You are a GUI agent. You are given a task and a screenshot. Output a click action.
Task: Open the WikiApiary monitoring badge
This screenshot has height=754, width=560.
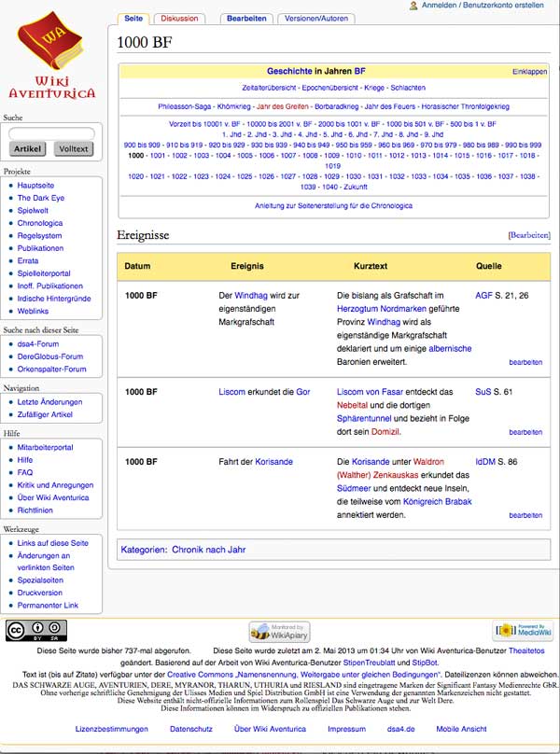coord(279,632)
